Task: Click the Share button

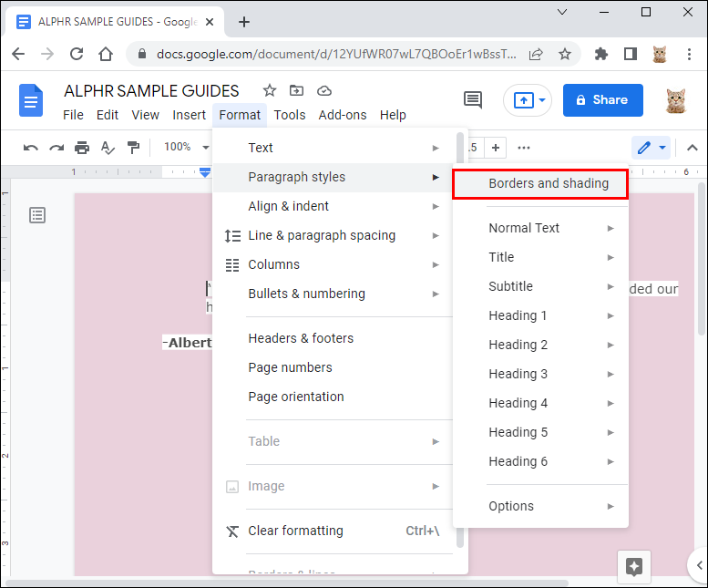Action: [603, 99]
